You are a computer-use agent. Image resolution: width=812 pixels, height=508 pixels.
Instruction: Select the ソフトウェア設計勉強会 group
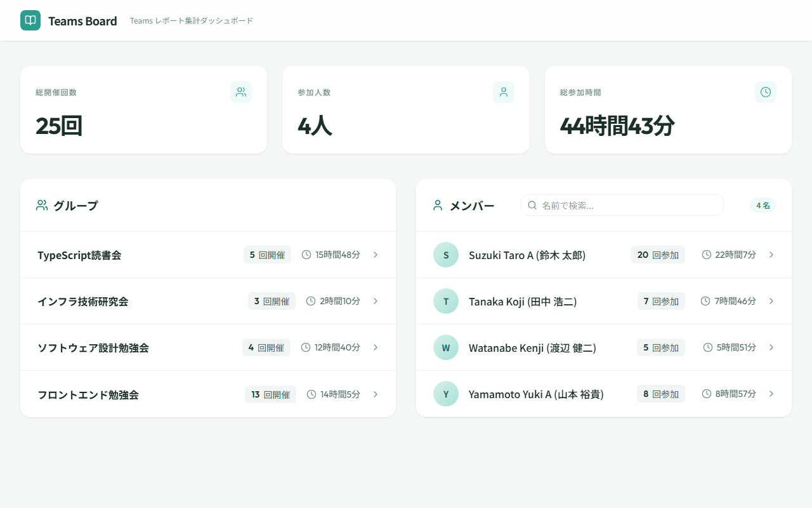pos(93,348)
